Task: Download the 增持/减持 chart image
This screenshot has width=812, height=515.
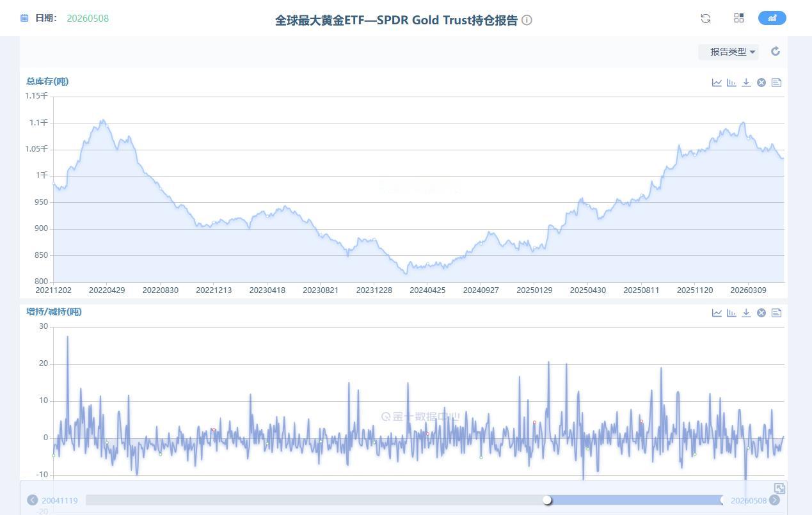Action: (746, 313)
